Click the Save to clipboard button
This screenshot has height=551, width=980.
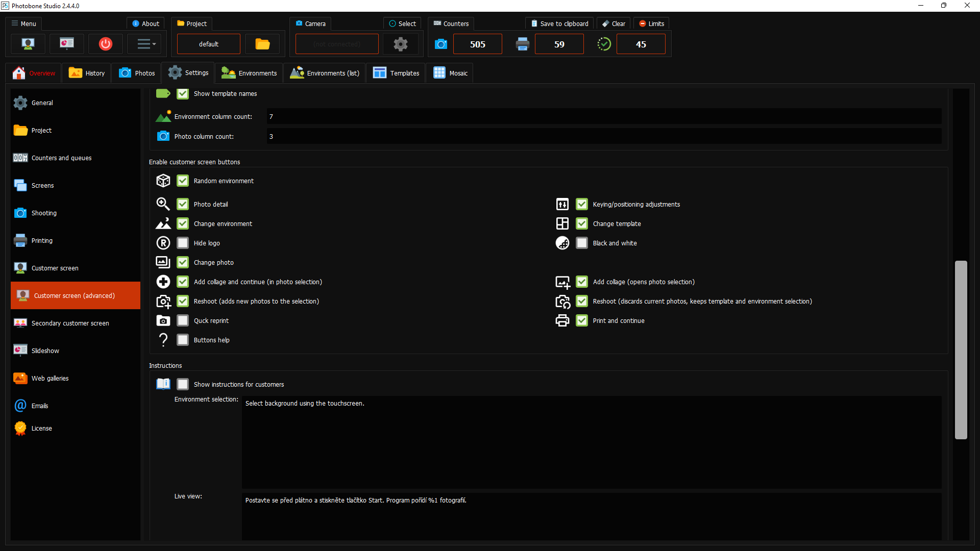click(x=559, y=23)
